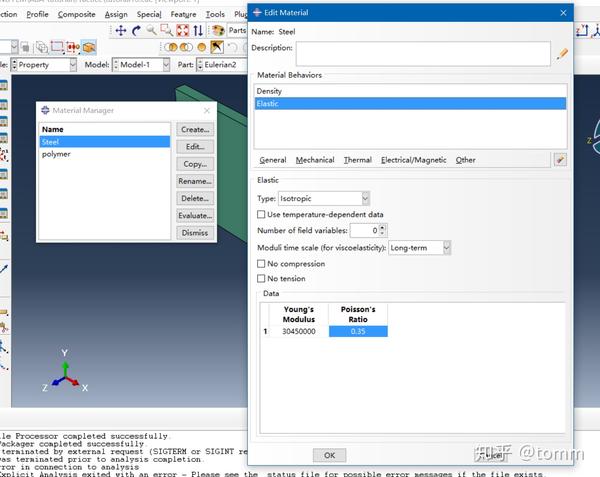Click Poisson's Ratio cell 0.35

(x=358, y=331)
